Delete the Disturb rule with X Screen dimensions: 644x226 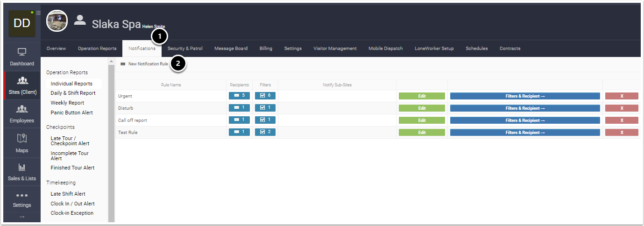pyautogui.click(x=622, y=108)
